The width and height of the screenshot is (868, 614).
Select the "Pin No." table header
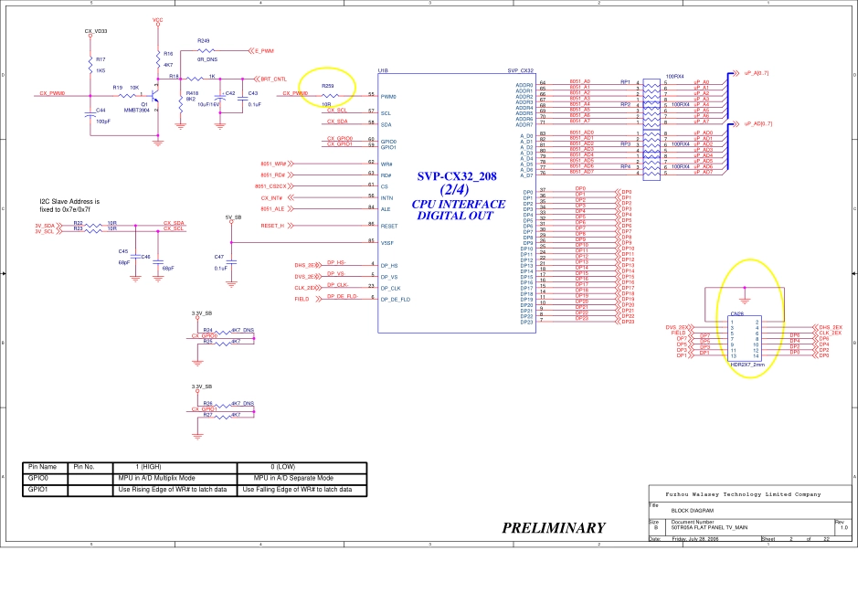click(83, 467)
